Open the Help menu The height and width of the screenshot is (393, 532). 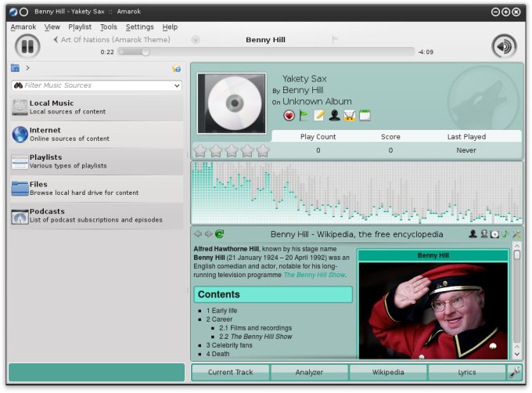pos(170,27)
